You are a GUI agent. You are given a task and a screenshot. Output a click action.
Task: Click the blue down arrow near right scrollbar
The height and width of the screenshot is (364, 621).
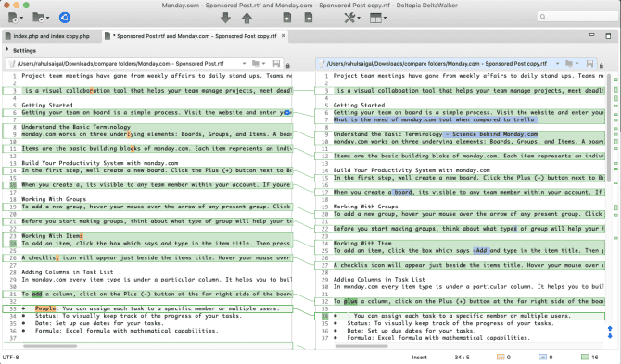610,336
